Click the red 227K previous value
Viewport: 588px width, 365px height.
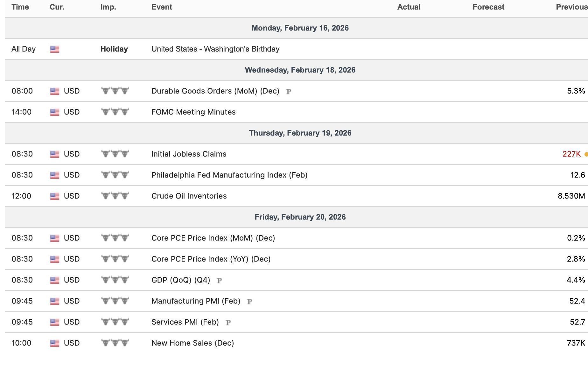pos(571,154)
